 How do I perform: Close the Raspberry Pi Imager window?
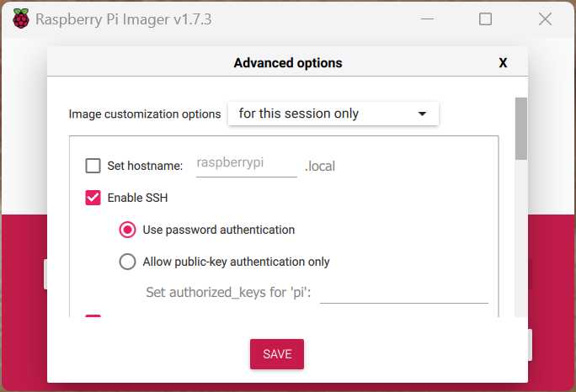click(x=545, y=19)
